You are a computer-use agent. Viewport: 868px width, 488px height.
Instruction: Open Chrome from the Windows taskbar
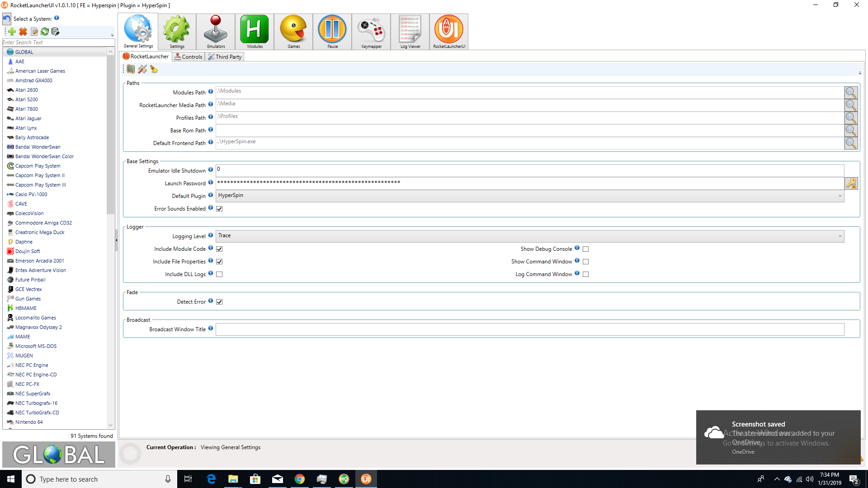[x=299, y=479]
